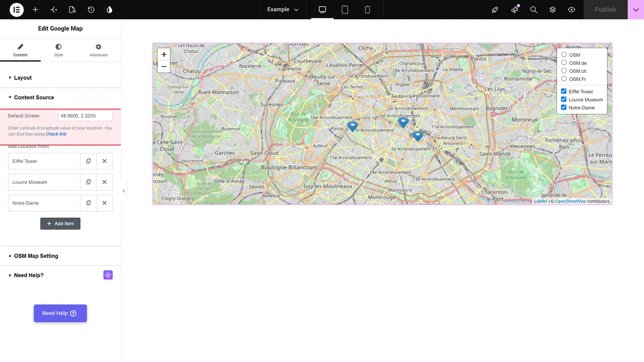Switch to mobile preview mode
644x362 pixels.
368,10
